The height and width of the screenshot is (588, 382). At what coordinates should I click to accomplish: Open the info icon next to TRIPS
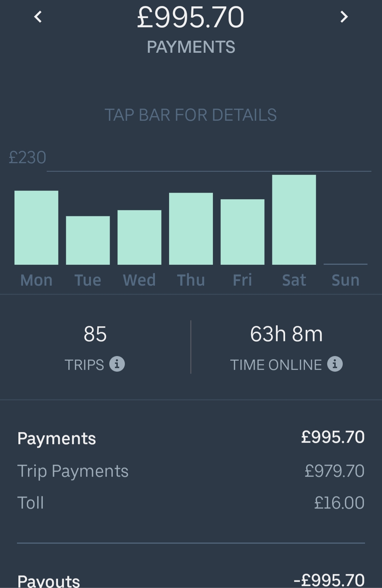(117, 364)
